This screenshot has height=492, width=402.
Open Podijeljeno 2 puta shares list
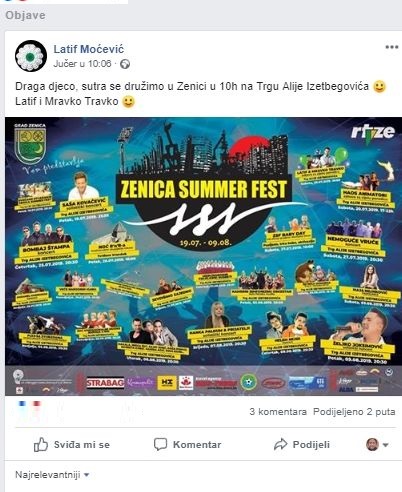354,412
